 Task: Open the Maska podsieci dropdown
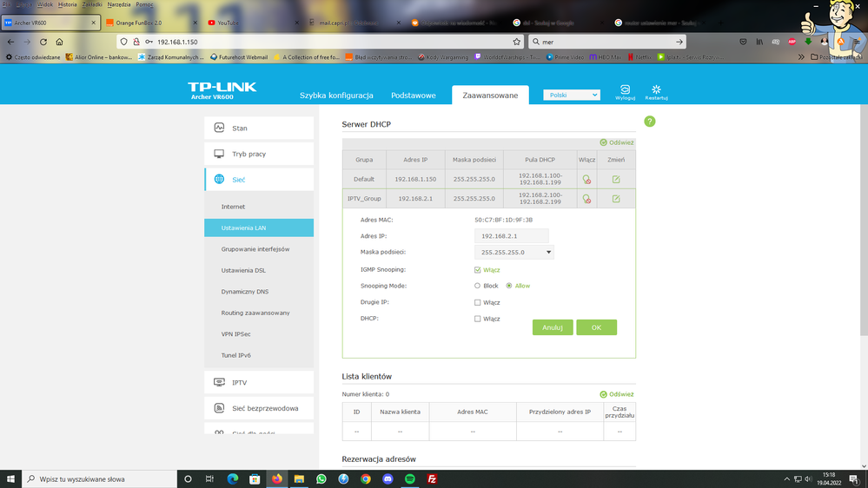pyautogui.click(x=514, y=253)
